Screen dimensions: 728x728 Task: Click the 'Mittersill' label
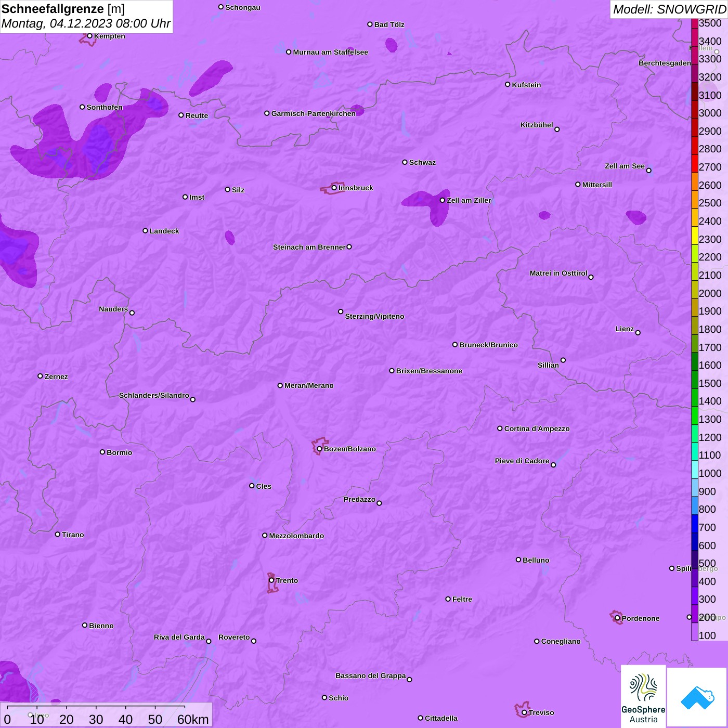click(597, 185)
